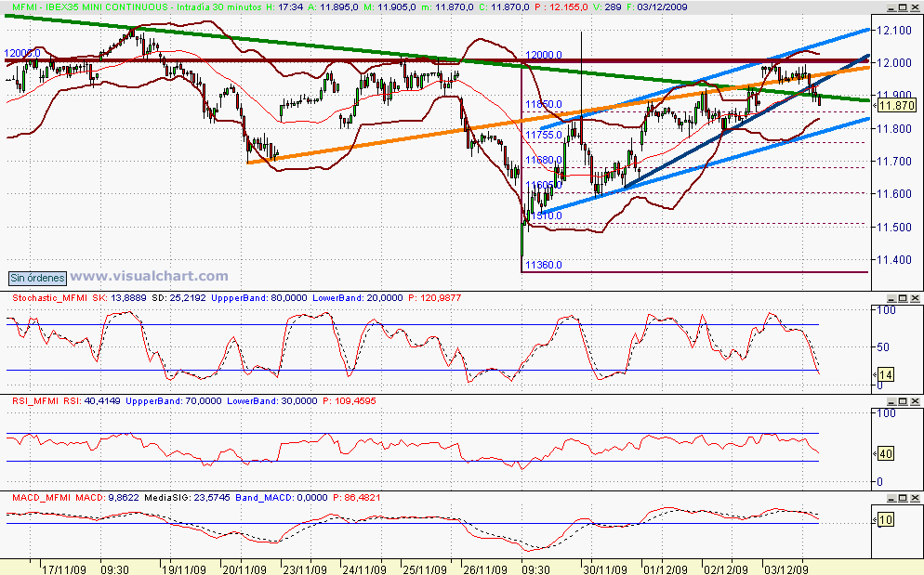The image size is (924, 575).
Task: Click the MACD value tag 10
Action: [886, 519]
